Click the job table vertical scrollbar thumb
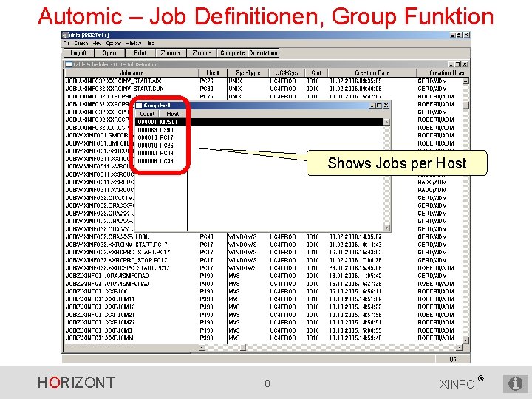This screenshot has width=532, height=399. pyautogui.click(x=465, y=104)
